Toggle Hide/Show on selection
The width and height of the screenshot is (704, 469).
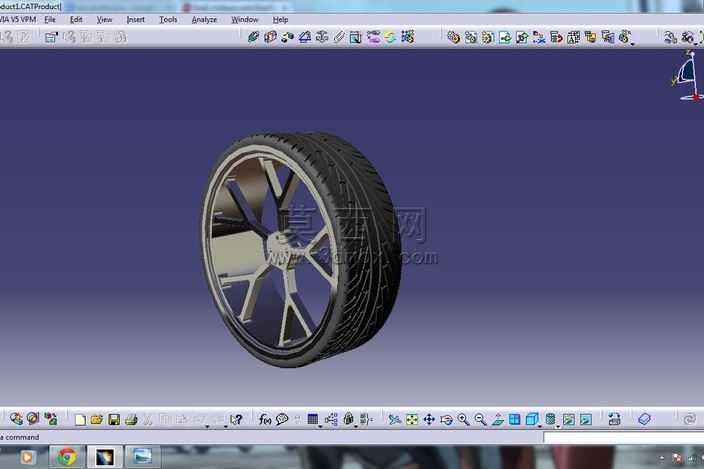568,420
